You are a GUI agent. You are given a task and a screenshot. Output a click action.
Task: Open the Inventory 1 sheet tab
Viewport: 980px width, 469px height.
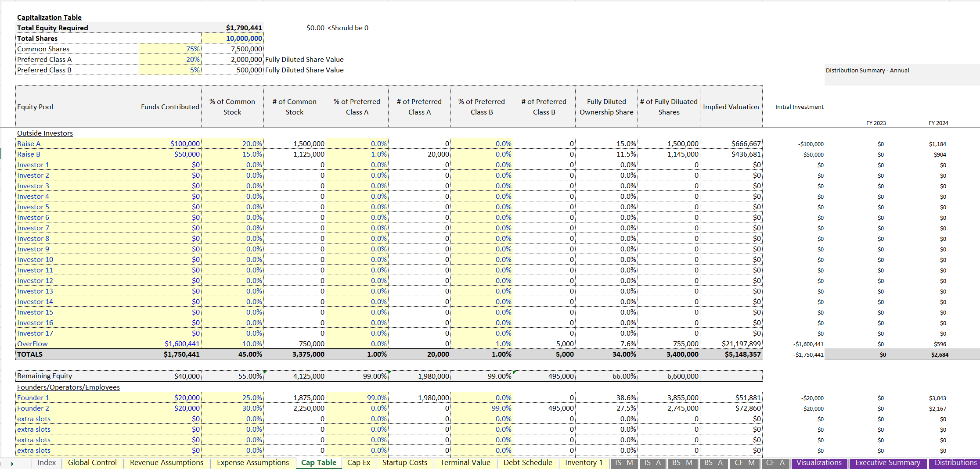(x=584, y=463)
